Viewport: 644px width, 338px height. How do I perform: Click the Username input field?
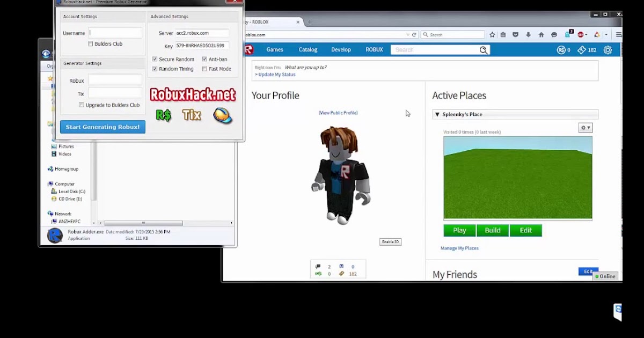point(115,33)
